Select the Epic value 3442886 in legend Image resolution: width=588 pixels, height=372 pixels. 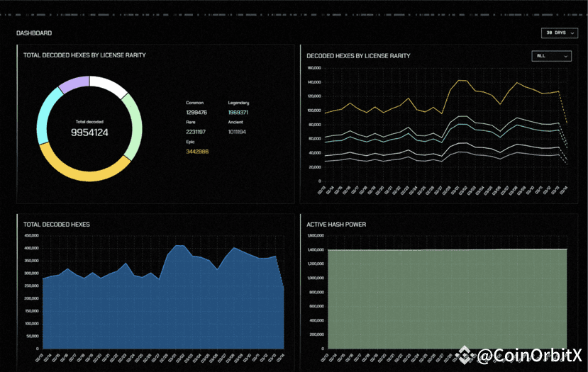point(197,152)
